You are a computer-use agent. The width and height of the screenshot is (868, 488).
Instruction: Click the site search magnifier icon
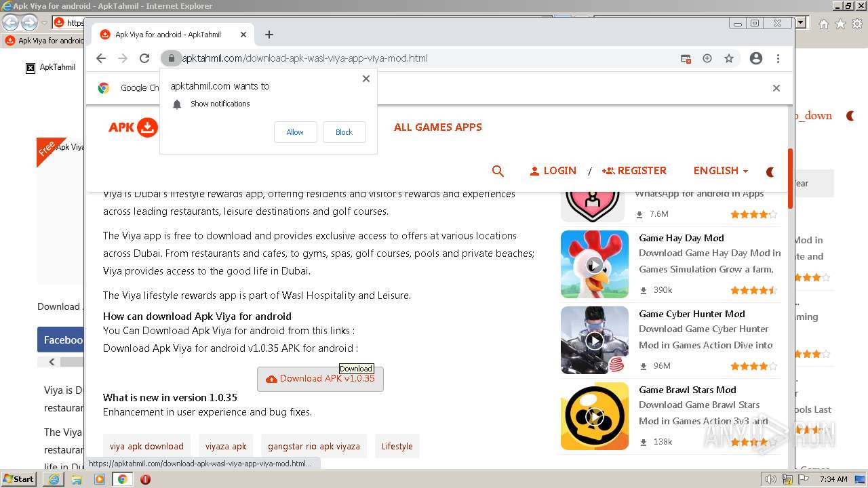498,171
